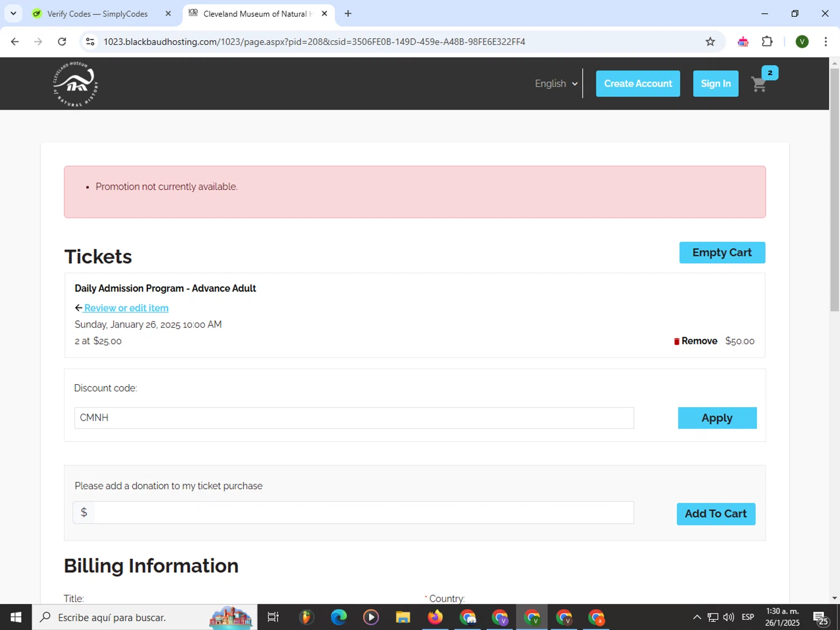
Task: Go forward in browser history
Action: point(38,41)
